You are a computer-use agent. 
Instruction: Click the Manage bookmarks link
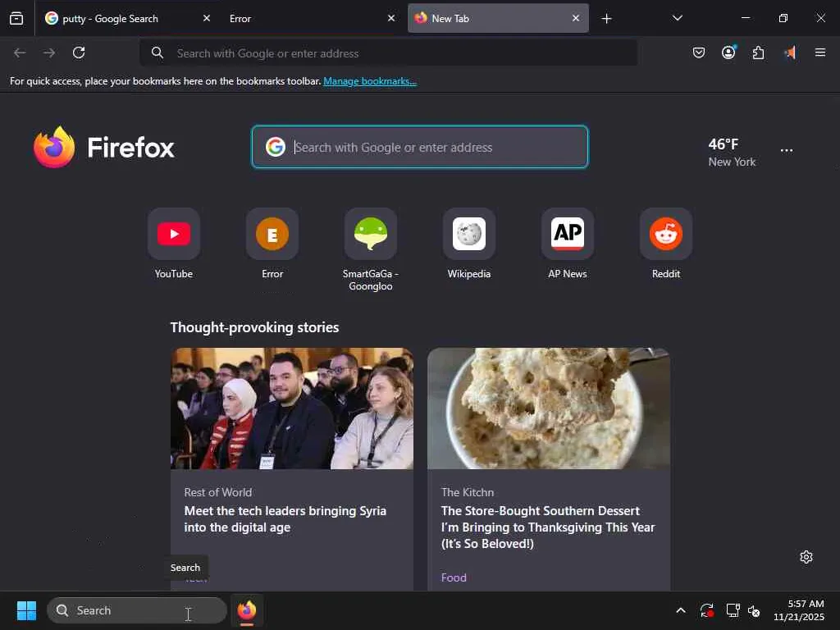click(370, 81)
